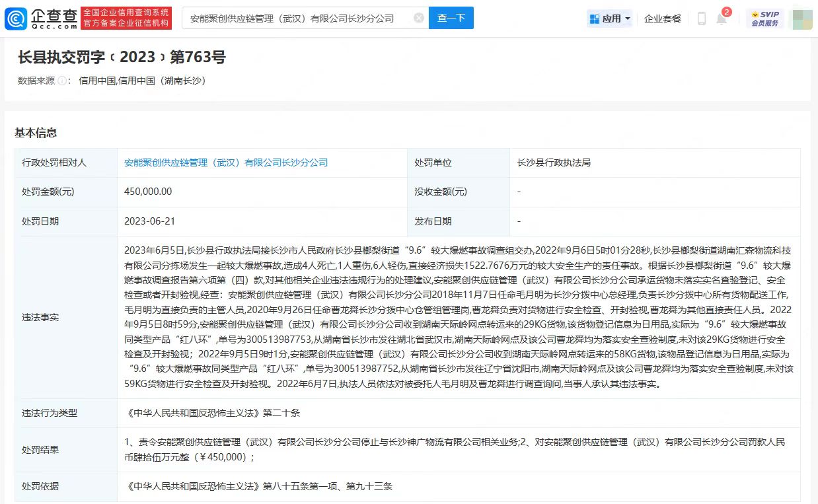
Task: Select 处罚单位 label cell
Action: click(x=459, y=162)
